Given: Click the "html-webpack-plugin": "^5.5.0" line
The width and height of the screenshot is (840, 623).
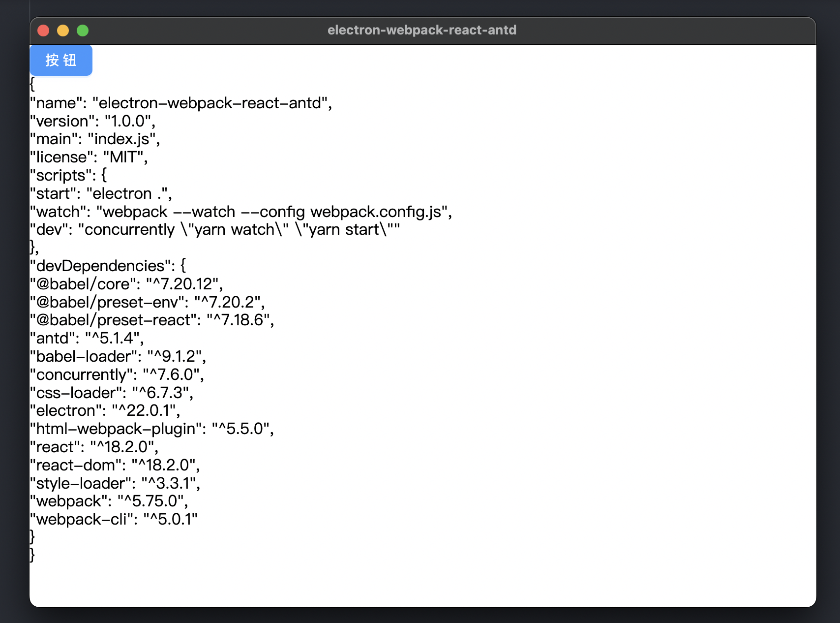Looking at the screenshot, I should point(152,429).
